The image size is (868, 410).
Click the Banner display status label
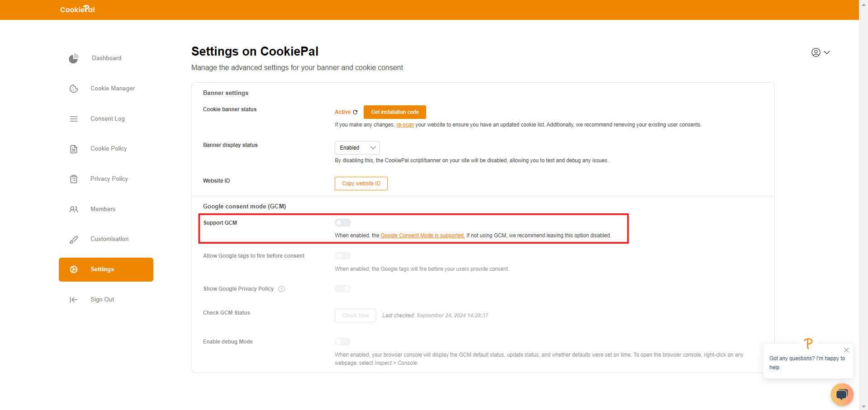point(230,145)
